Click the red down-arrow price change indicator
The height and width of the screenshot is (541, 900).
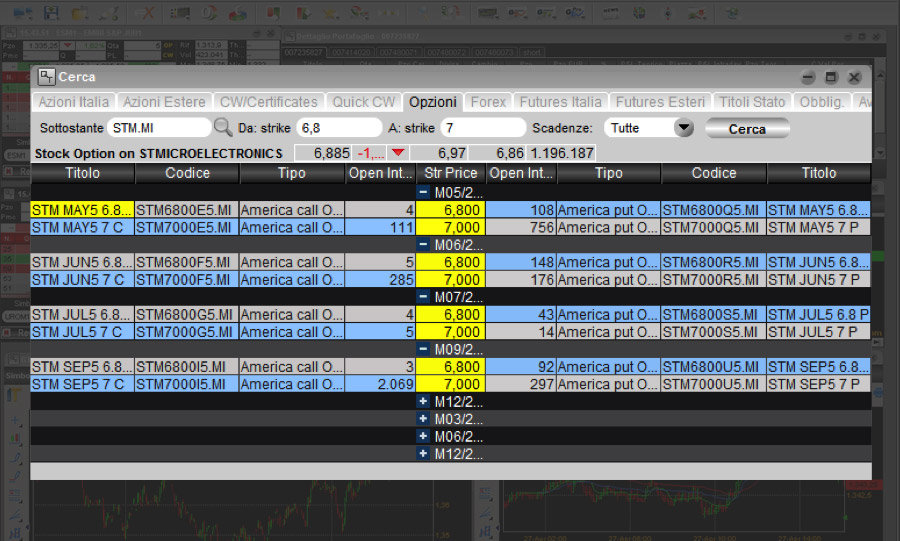tap(398, 153)
